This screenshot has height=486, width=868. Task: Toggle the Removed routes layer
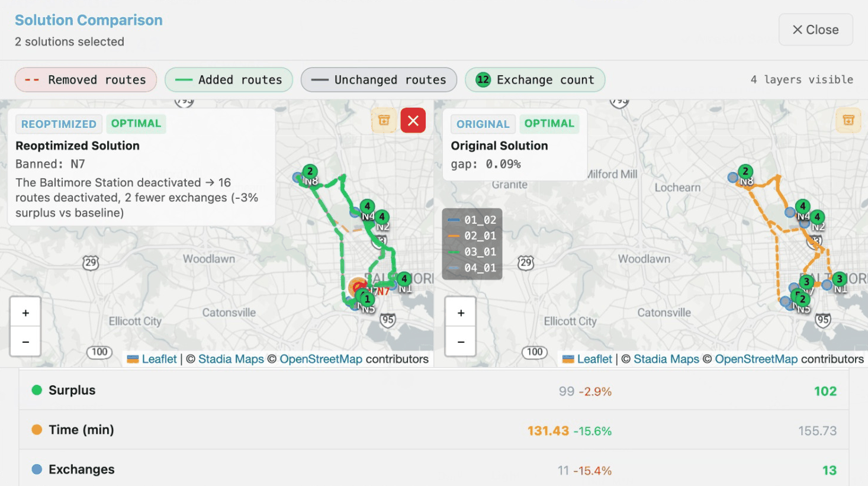pyautogui.click(x=86, y=80)
